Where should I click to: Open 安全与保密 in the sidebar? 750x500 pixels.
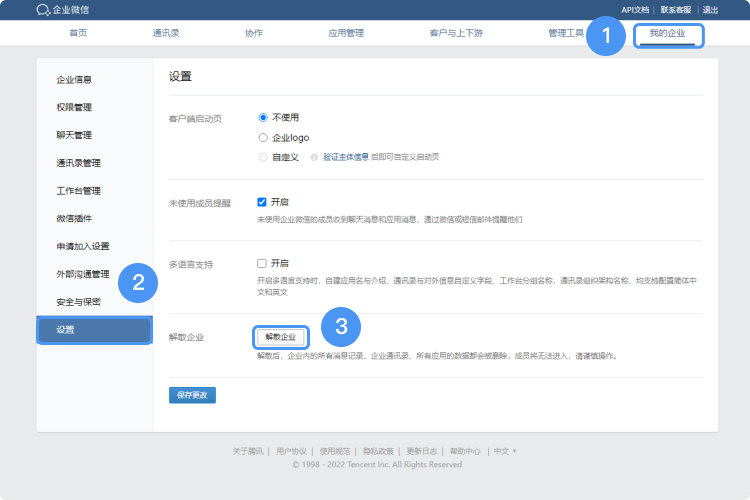78,301
